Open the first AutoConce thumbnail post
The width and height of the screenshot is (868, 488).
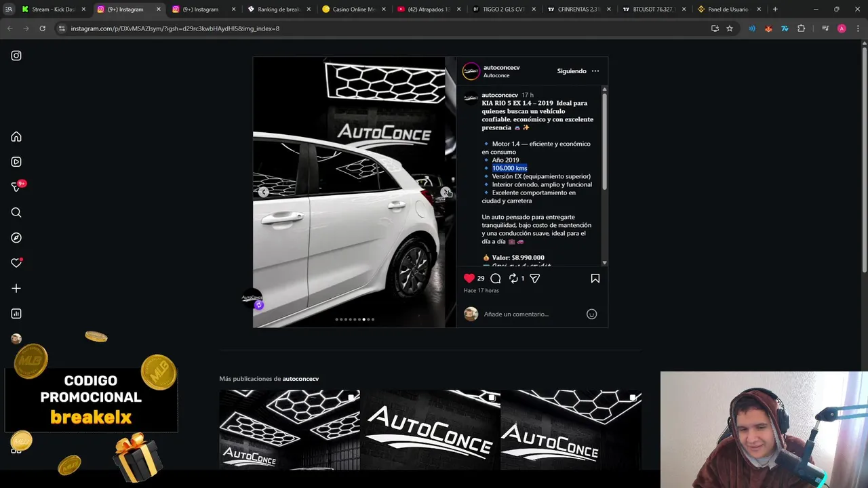(x=290, y=430)
